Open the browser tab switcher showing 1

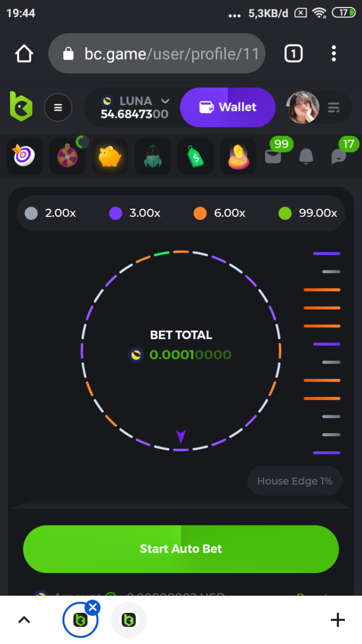(x=293, y=53)
